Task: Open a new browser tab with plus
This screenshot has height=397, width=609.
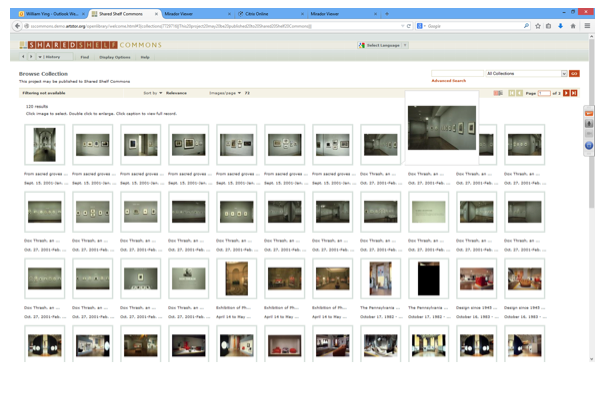Action: [x=387, y=14]
